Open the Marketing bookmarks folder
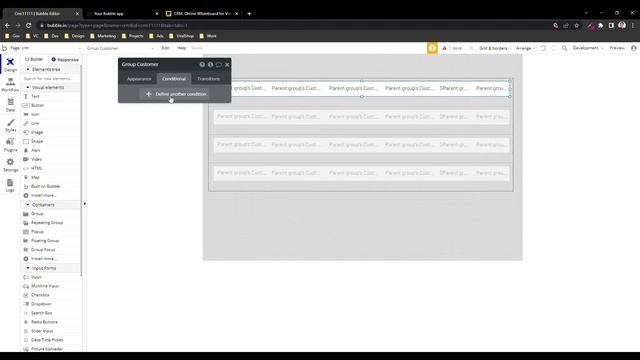Viewport: 640px width, 360px height. click(x=103, y=36)
